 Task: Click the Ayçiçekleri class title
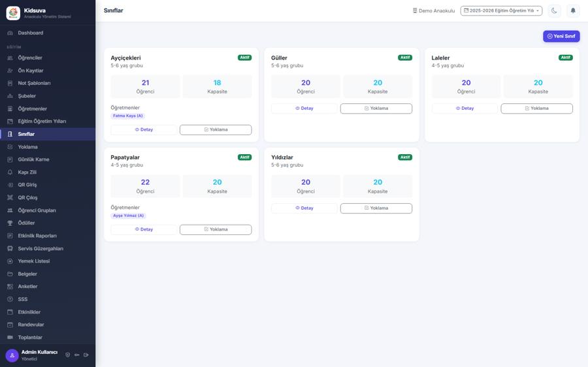[125, 58]
